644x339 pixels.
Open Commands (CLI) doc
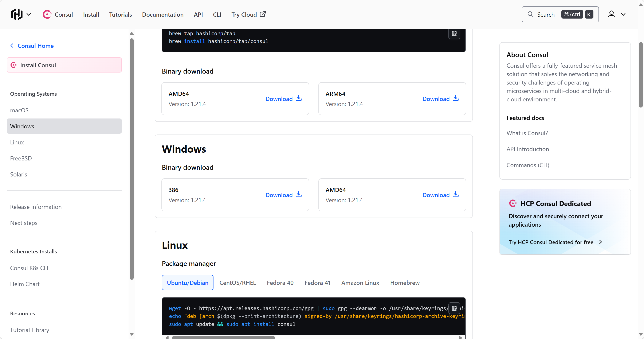click(528, 165)
